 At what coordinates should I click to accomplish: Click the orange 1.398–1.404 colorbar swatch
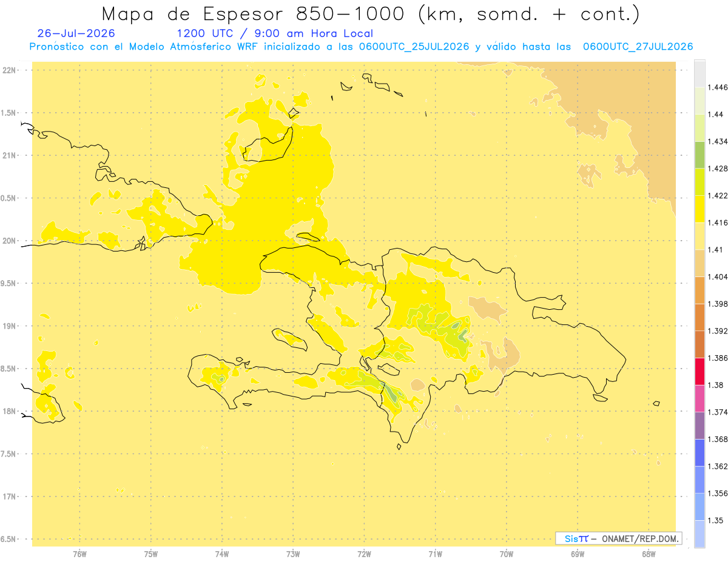(x=699, y=290)
